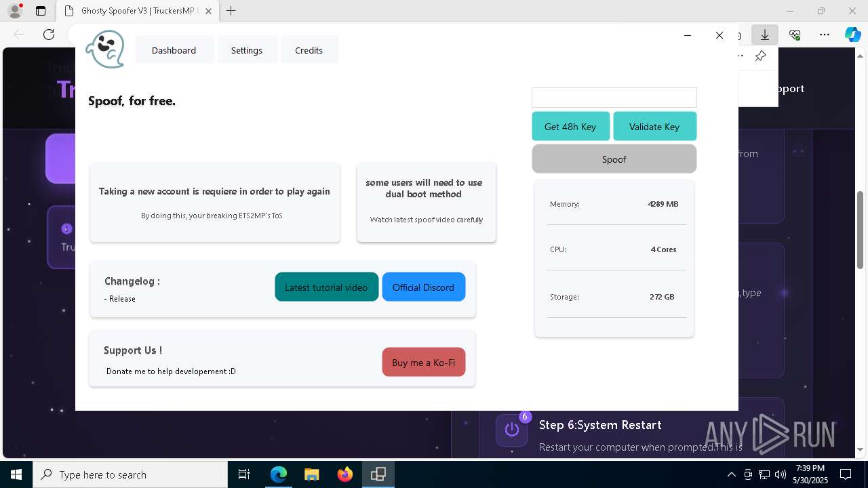Image resolution: width=868 pixels, height=488 pixels.
Task: Open the Official Discord link
Action: point(423,287)
